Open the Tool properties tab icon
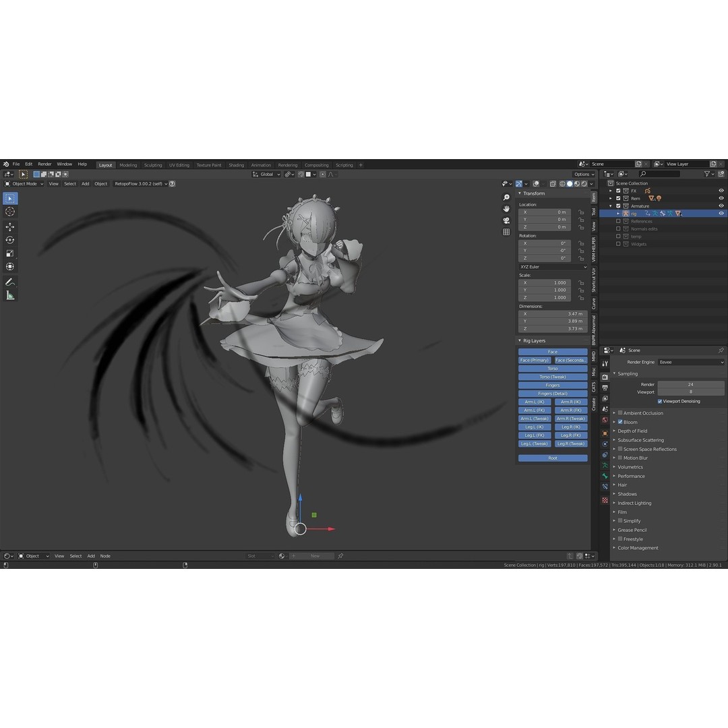Image resolution: width=728 pixels, height=728 pixels. click(605, 364)
